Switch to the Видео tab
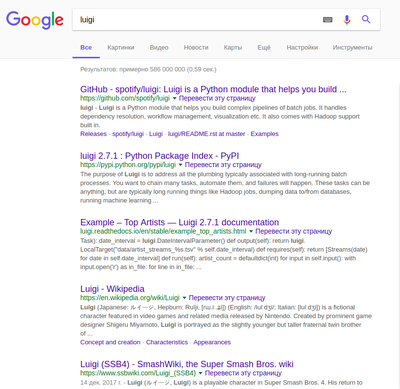400x389 pixels. pyautogui.click(x=159, y=48)
